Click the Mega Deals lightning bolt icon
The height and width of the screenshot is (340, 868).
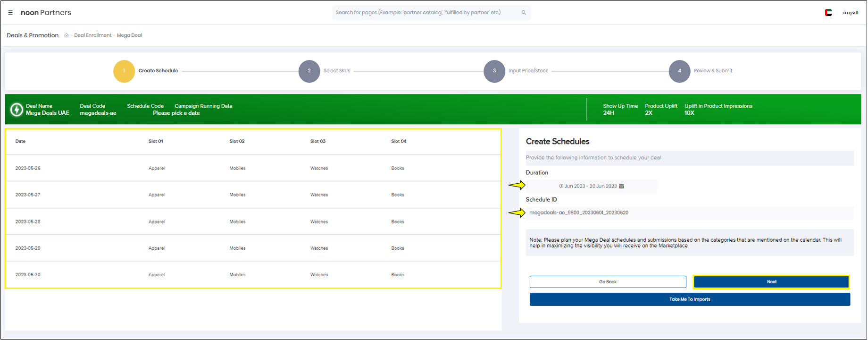(x=17, y=110)
